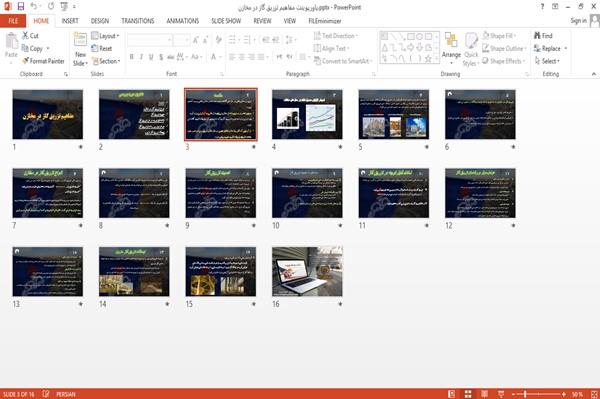600x399 pixels.
Task: Click the PERSIAN language indicator
Action: (x=66, y=394)
